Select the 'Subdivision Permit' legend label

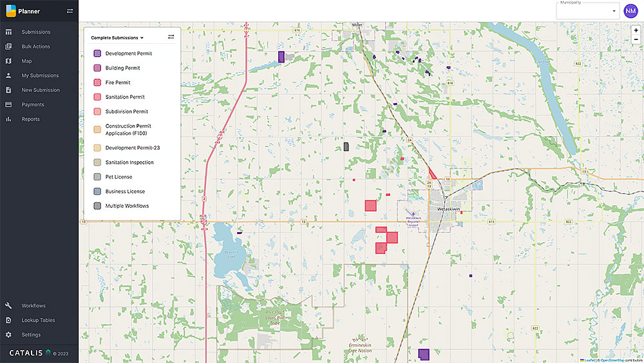pyautogui.click(x=126, y=112)
